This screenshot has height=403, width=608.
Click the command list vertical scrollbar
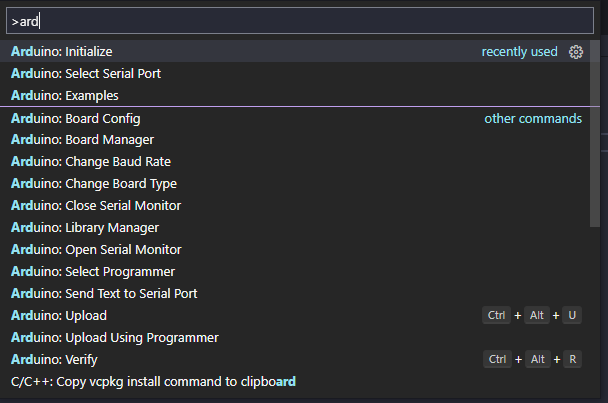click(594, 134)
